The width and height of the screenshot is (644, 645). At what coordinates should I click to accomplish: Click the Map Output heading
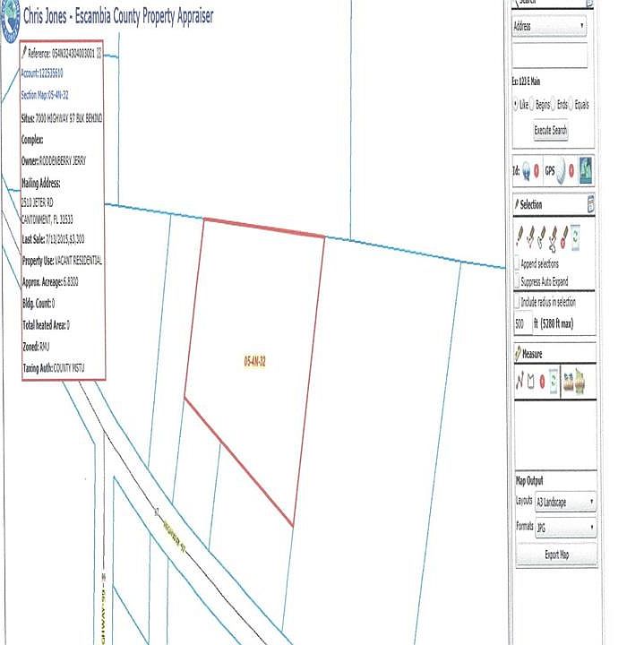point(529,480)
